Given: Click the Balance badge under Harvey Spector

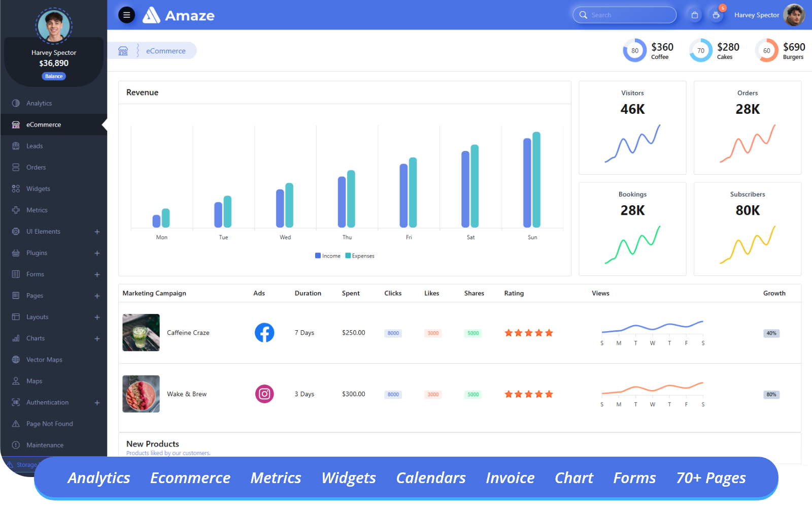Looking at the screenshot, I should point(53,76).
